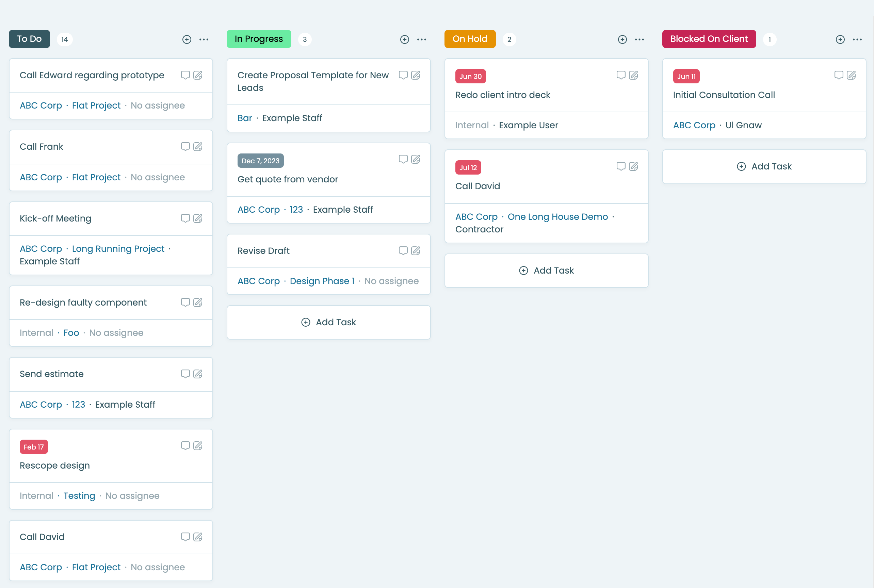Click the plus icon on Blocked On Client column

coord(840,39)
